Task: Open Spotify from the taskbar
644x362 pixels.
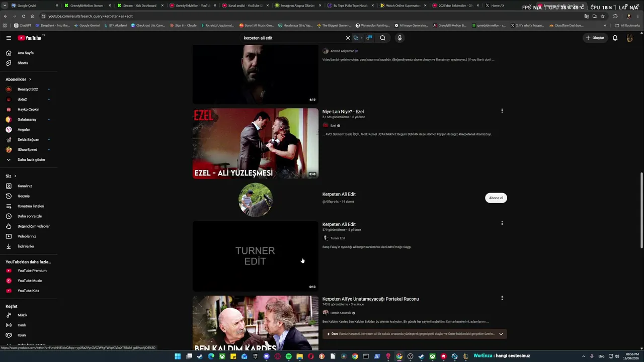Action: click(x=288, y=356)
